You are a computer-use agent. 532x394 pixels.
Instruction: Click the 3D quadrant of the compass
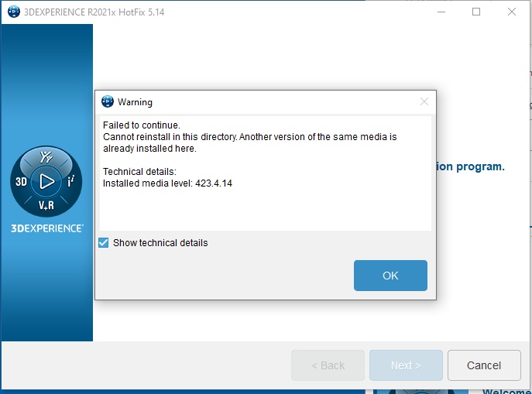(21, 182)
